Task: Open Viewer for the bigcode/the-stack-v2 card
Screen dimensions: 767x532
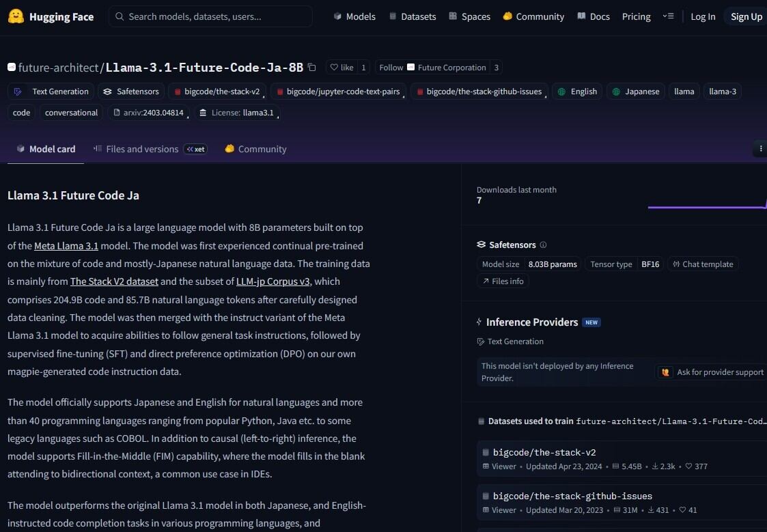Action: (x=499, y=466)
